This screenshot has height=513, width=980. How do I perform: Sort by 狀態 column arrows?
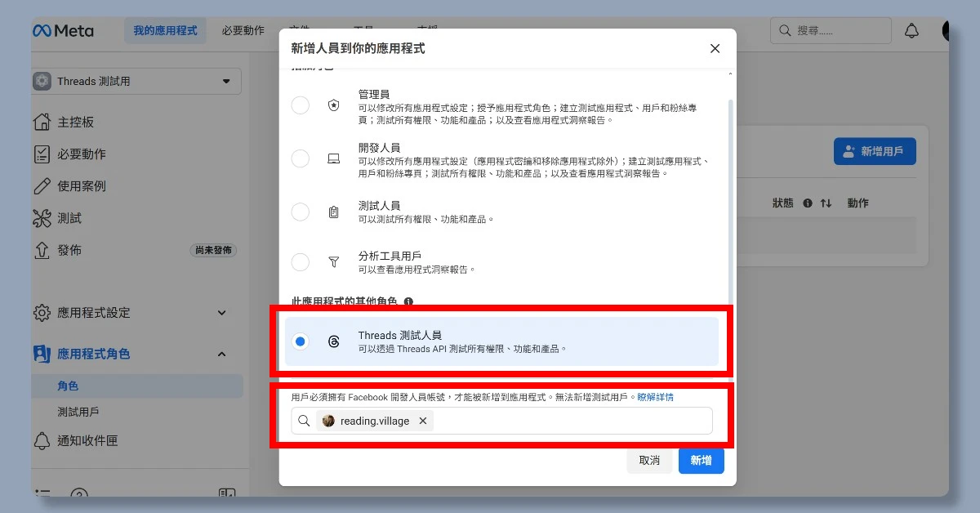click(x=826, y=203)
